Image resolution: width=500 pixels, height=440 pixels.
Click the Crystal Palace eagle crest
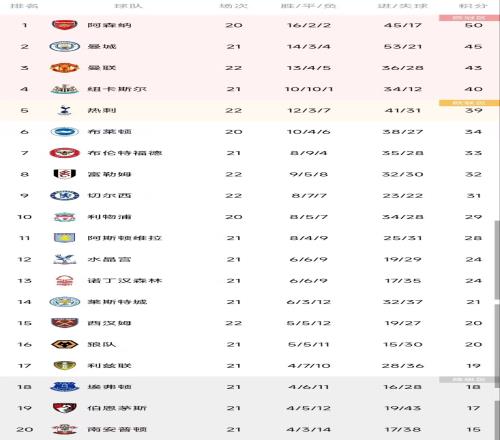pos(65,259)
